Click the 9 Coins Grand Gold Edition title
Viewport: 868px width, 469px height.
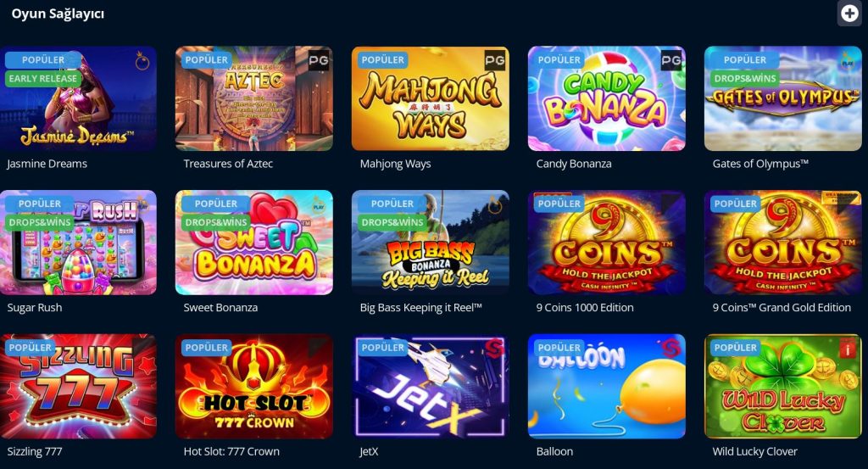pos(782,307)
